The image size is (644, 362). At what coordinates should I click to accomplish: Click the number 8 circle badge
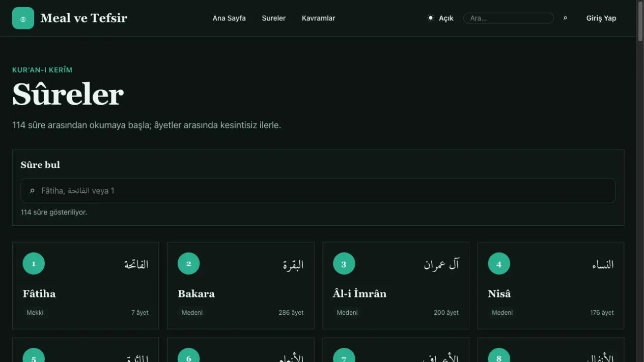pyautogui.click(x=499, y=356)
